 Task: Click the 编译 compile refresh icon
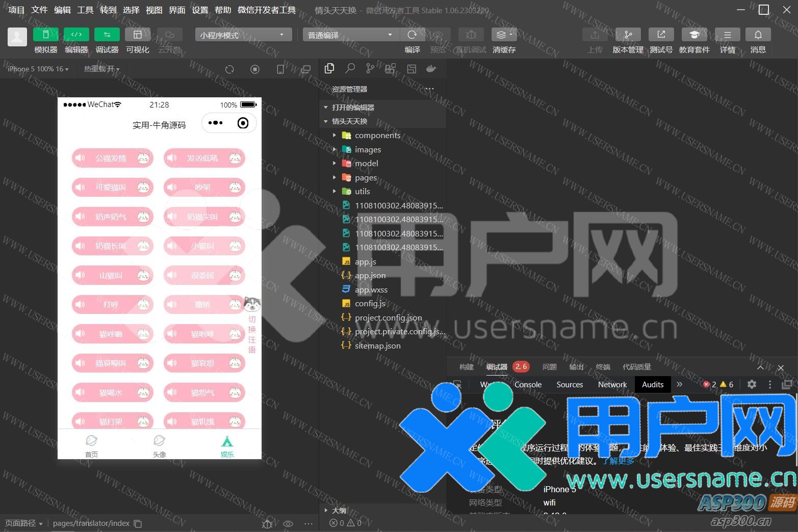[412, 35]
